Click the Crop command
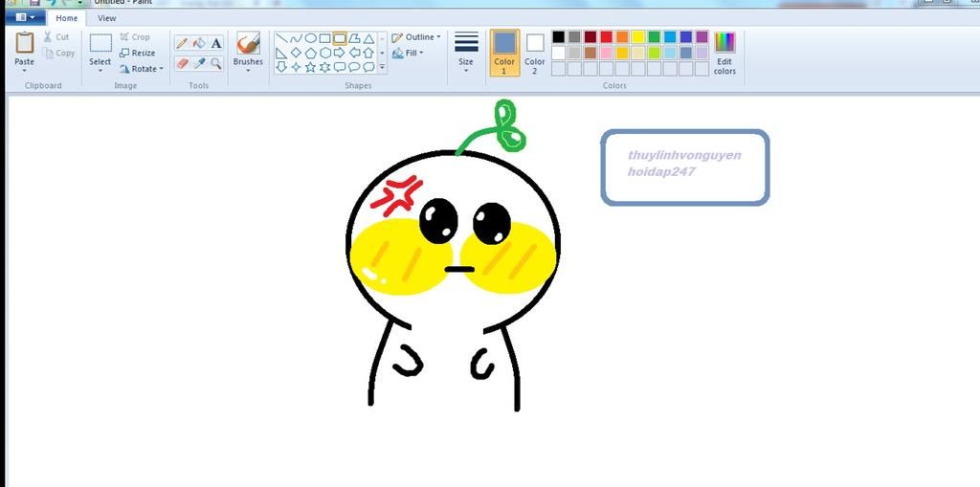The image size is (980, 487). click(x=134, y=37)
